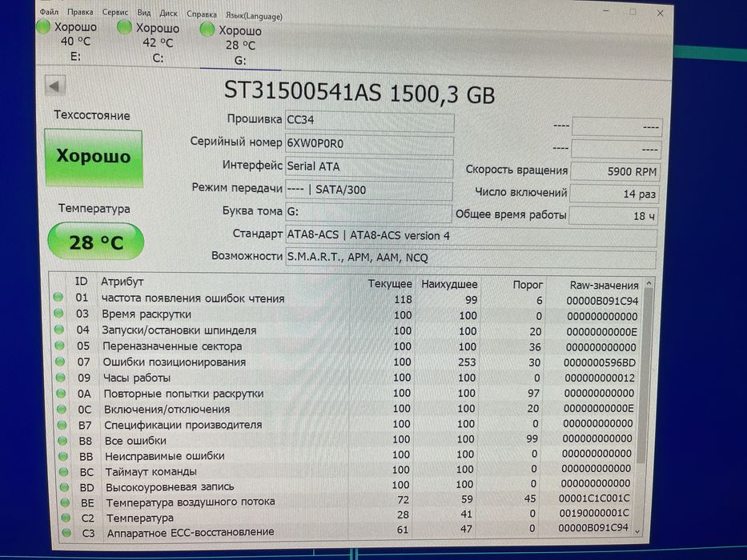The image size is (747, 560).
Task: Select row BB Неисправимые ошибки
Action: click(x=347, y=455)
